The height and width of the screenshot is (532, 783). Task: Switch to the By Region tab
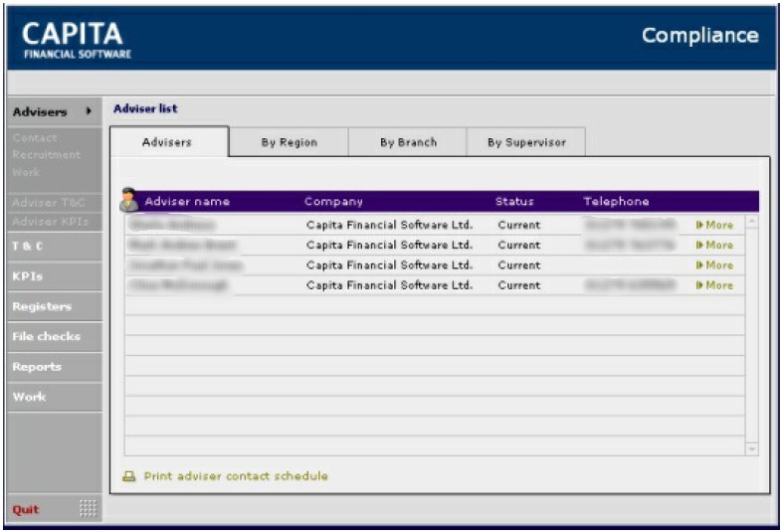point(290,142)
